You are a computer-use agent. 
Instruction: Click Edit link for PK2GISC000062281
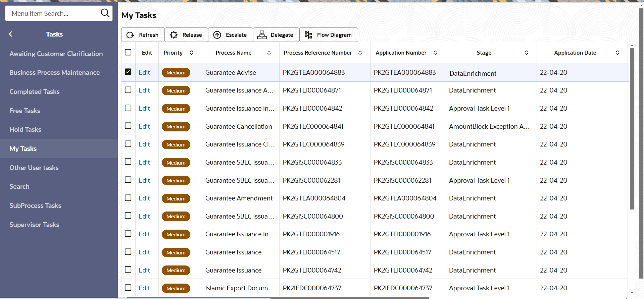tap(144, 180)
